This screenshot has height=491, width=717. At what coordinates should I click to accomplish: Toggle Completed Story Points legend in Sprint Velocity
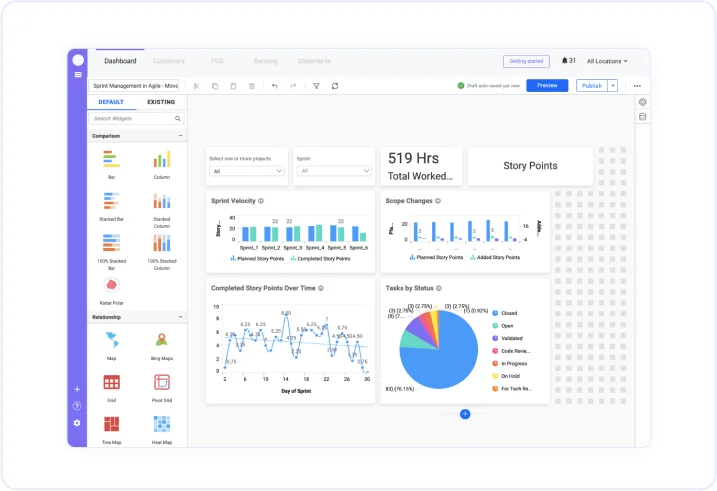point(320,259)
